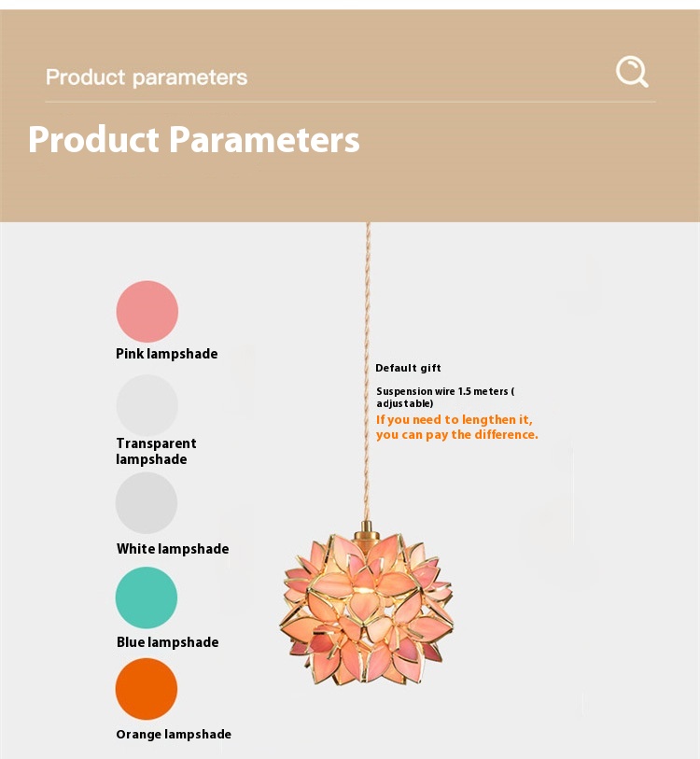Click the orange 'pay the difference' notice
This screenshot has width=700, height=759.
click(457, 427)
